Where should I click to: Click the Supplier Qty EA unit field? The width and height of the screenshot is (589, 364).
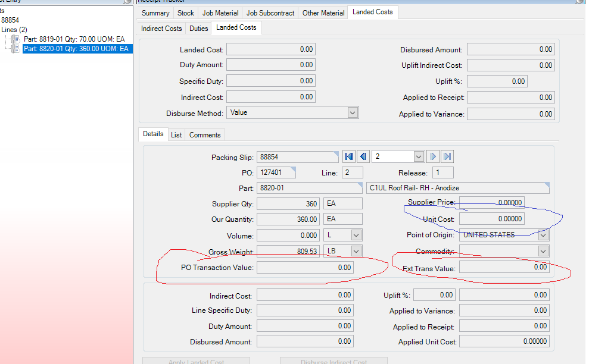[x=343, y=203]
